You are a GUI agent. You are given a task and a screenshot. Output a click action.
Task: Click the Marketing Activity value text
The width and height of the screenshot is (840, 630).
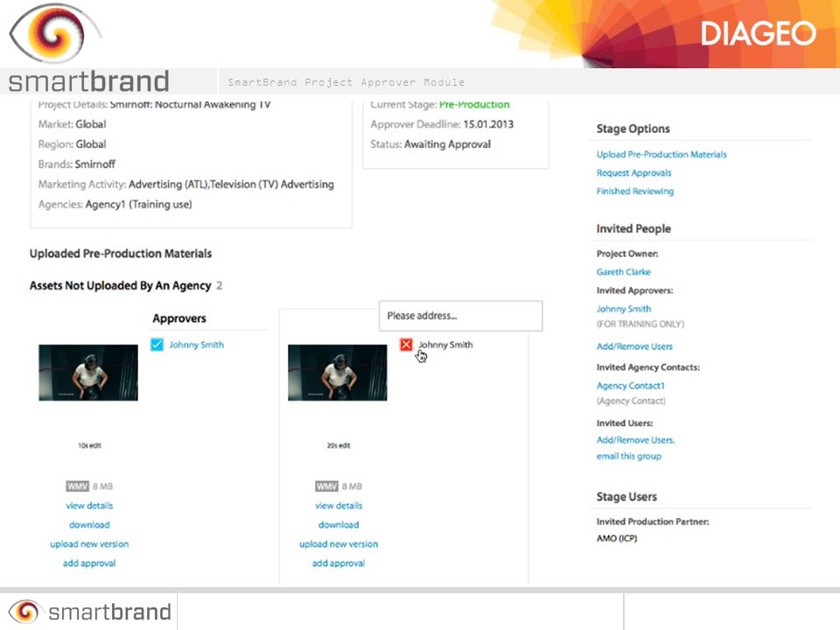[231, 185]
